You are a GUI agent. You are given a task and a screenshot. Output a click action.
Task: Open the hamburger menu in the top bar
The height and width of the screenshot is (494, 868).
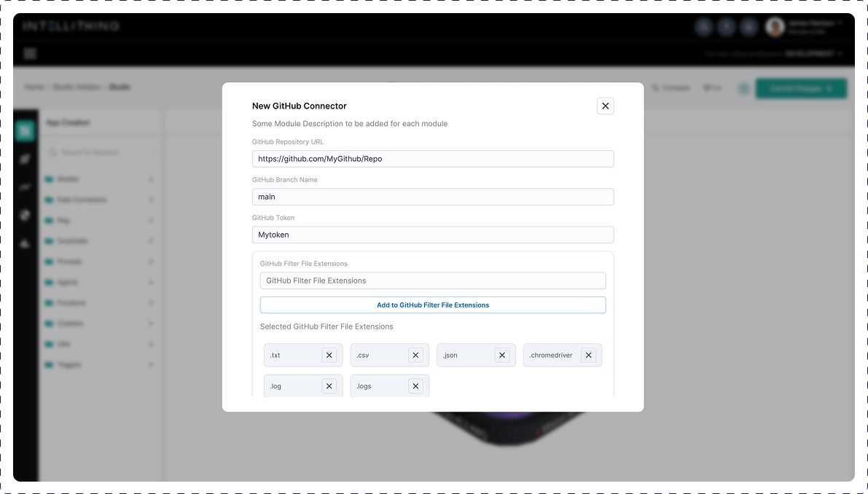pos(30,53)
